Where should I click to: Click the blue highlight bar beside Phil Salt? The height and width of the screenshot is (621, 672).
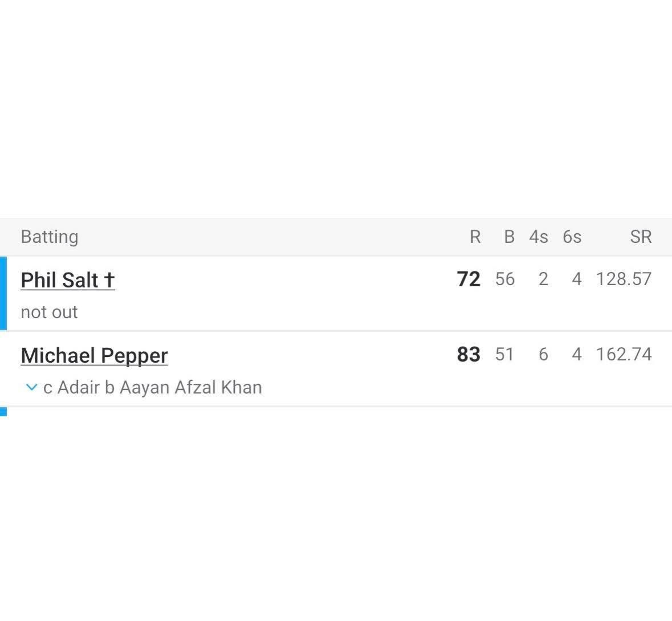(3, 293)
